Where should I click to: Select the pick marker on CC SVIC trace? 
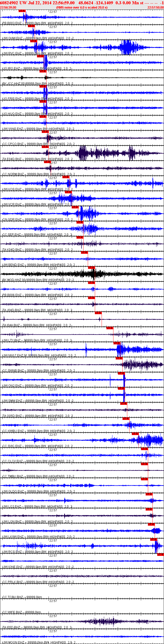(135, 434)
